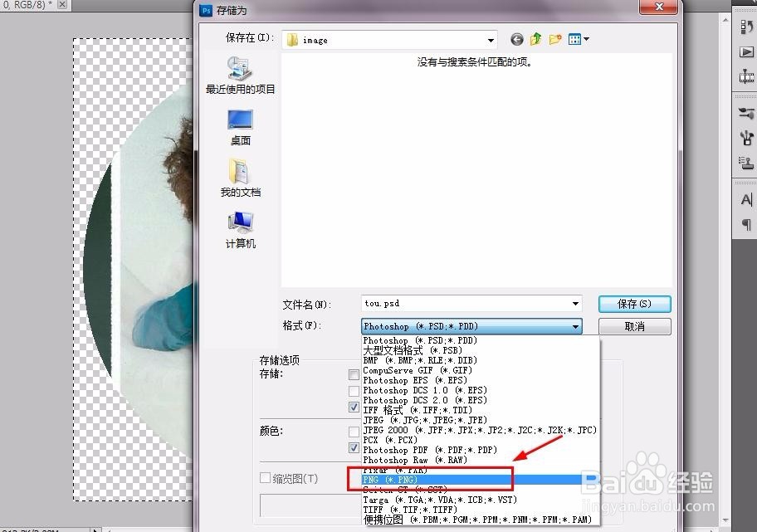Image resolution: width=757 pixels, height=532 pixels.
Task: Click the Up One Level folder icon
Action: point(535,38)
